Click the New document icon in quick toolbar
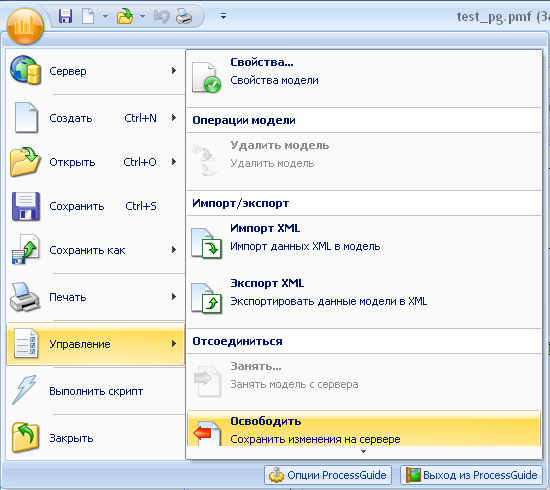 tap(88, 16)
